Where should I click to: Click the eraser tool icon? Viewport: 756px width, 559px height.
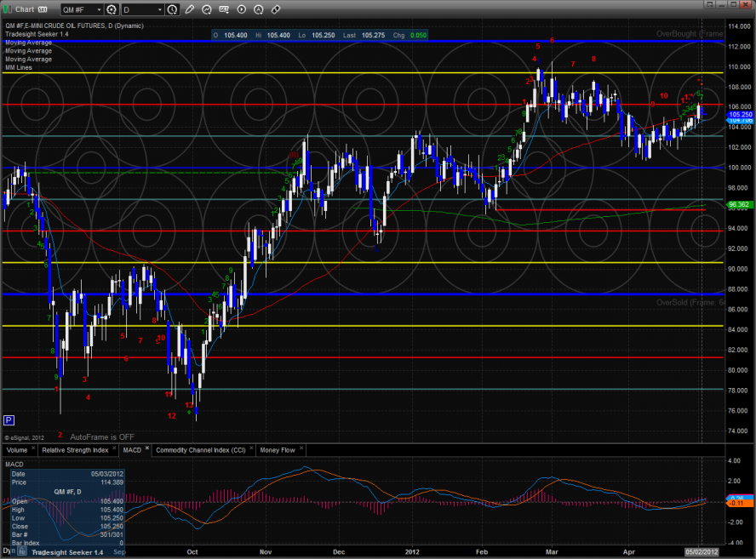[275, 9]
